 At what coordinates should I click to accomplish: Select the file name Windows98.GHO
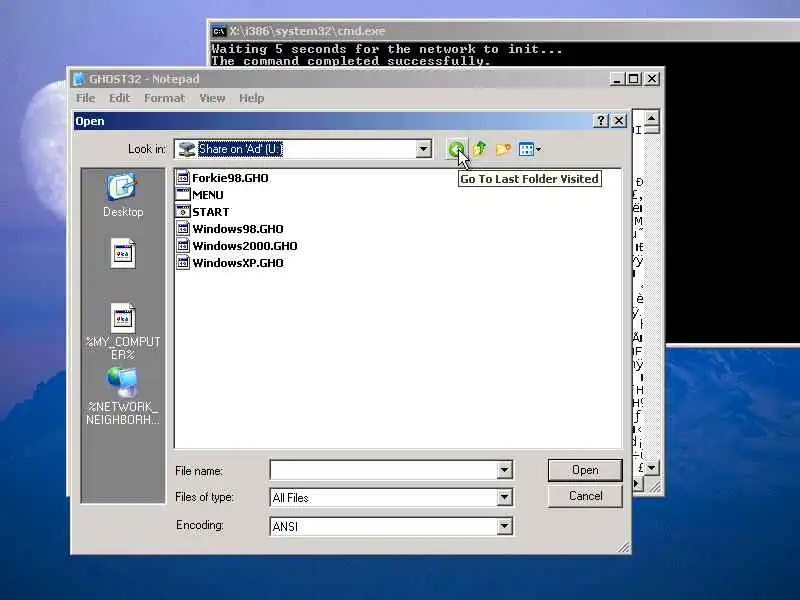pos(238,229)
